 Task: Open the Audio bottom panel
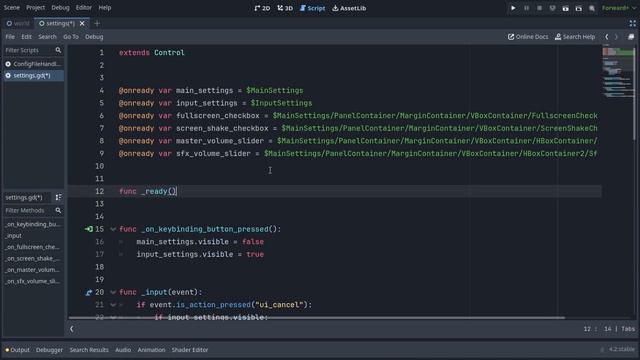(123, 350)
